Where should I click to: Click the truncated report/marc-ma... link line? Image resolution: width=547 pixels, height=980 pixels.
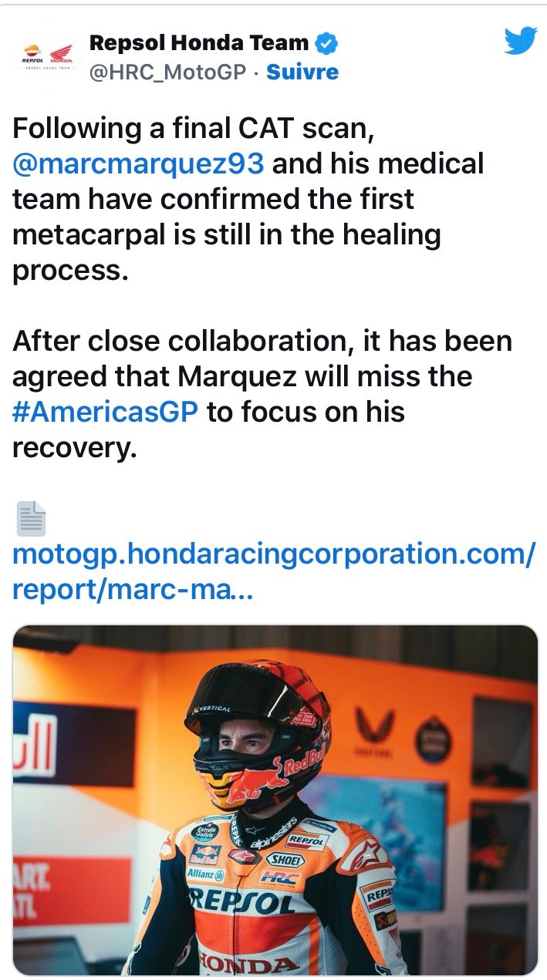(x=131, y=590)
